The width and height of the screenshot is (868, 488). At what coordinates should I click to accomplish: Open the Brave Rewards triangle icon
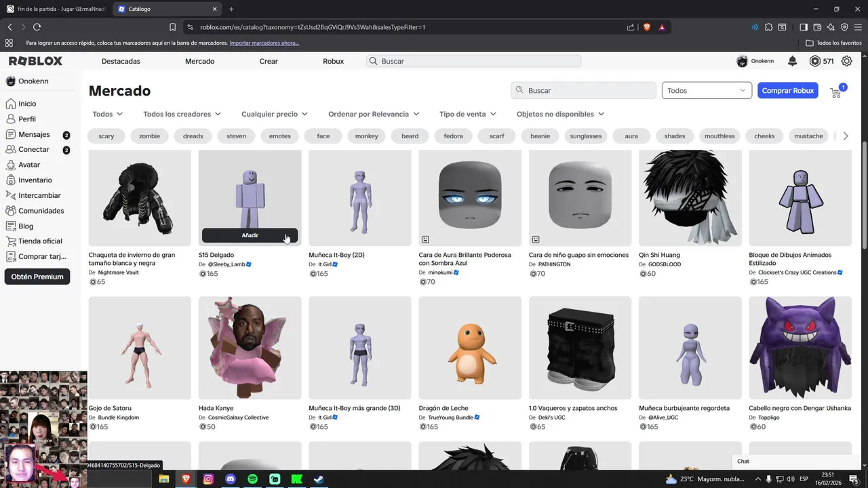tap(662, 27)
